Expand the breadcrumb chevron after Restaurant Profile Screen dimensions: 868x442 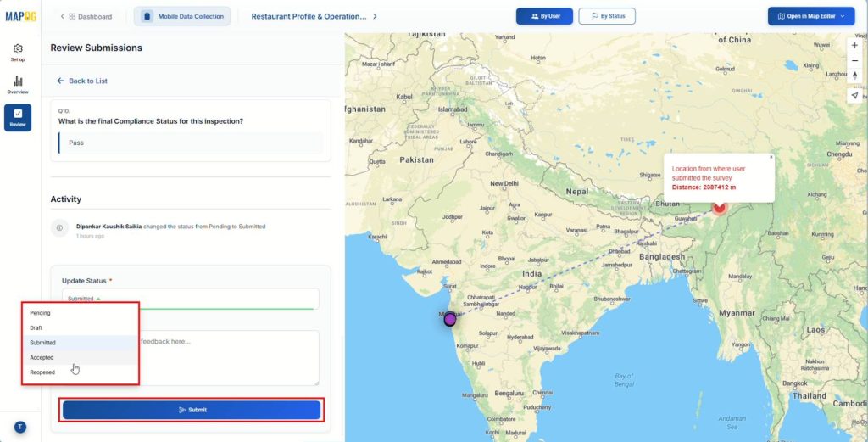click(376, 16)
